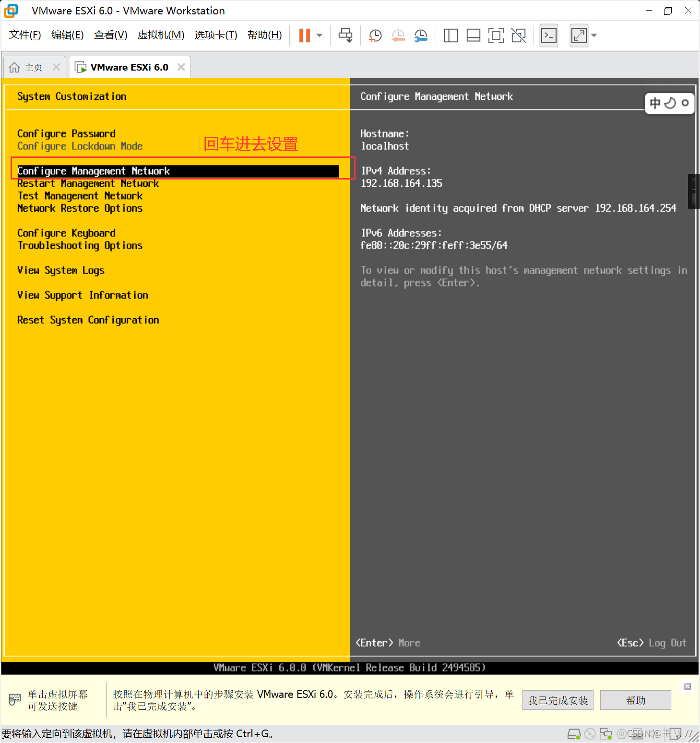Click the <Enter> More hint
The height and width of the screenshot is (743, 700).
388,643
